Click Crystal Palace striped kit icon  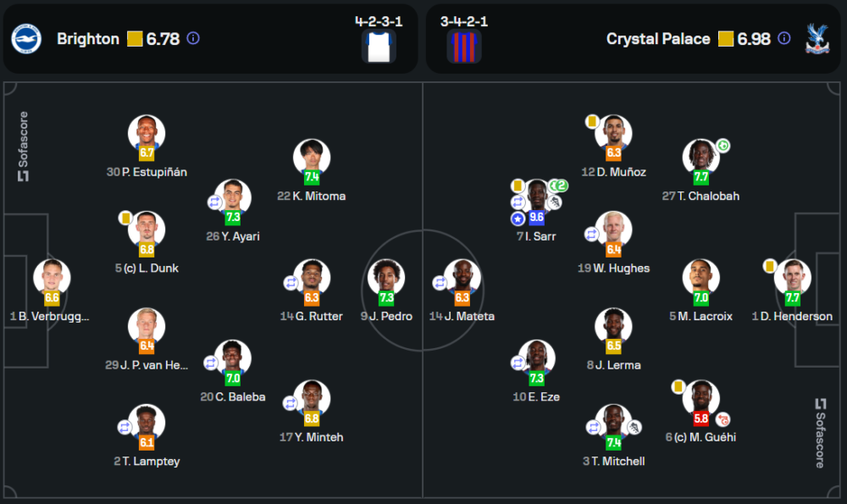point(464,47)
